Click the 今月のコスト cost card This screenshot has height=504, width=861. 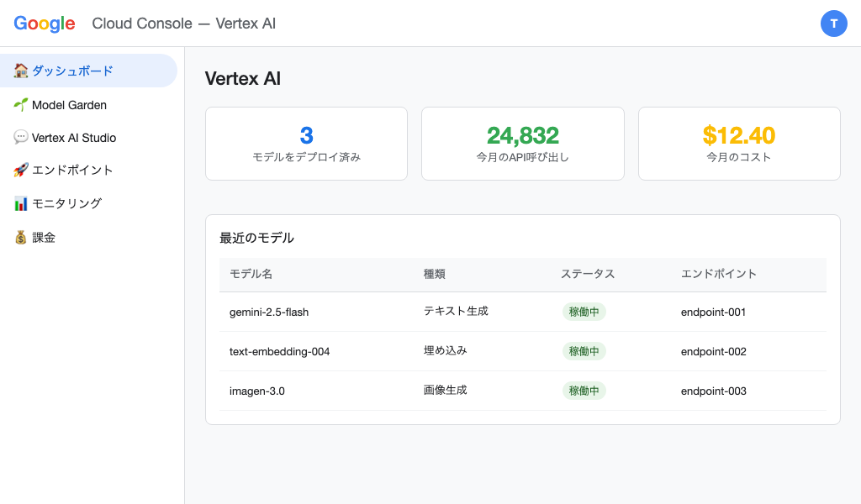tap(739, 143)
